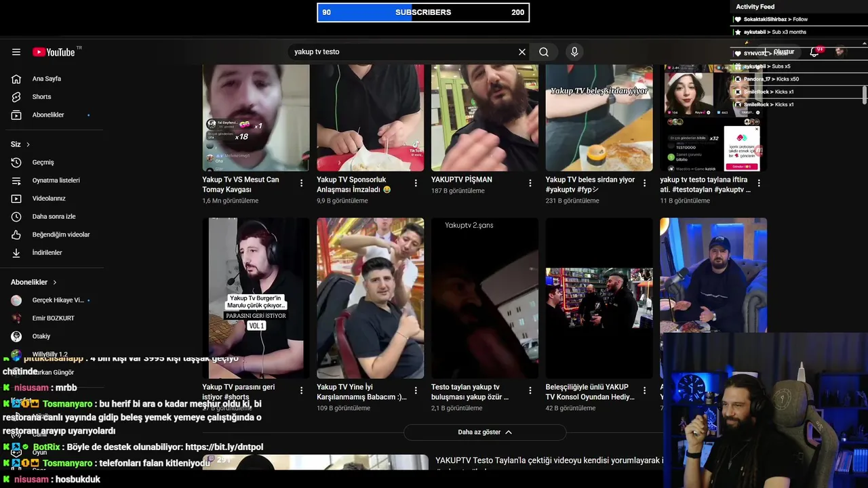Expand the Siz section chevron
The height and width of the screenshot is (488, 868).
[x=28, y=144]
